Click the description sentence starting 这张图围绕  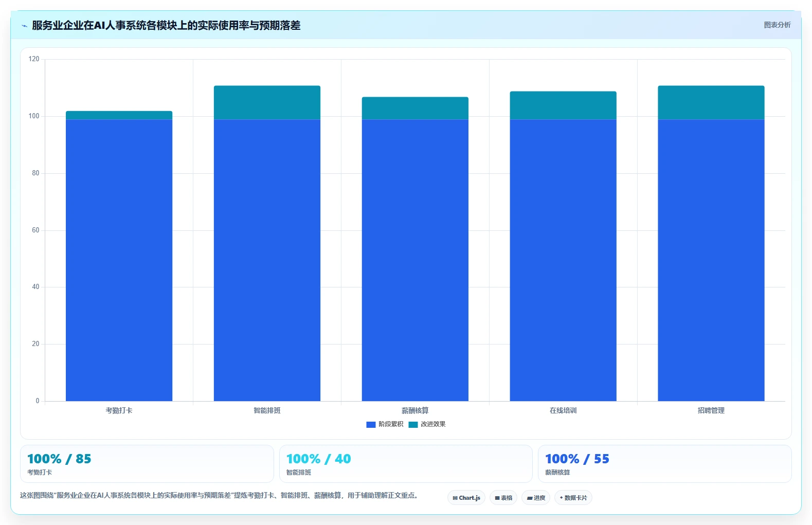coord(220,496)
